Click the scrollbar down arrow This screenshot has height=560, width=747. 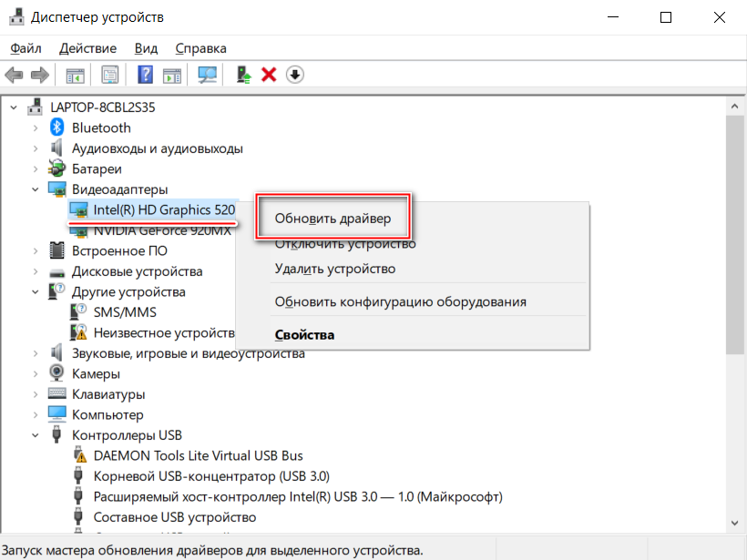pos(734,524)
